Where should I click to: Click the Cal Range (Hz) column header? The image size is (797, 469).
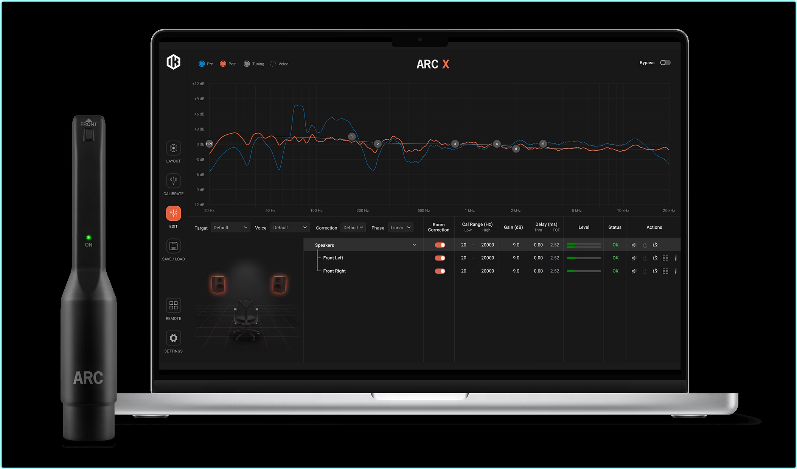(x=477, y=224)
